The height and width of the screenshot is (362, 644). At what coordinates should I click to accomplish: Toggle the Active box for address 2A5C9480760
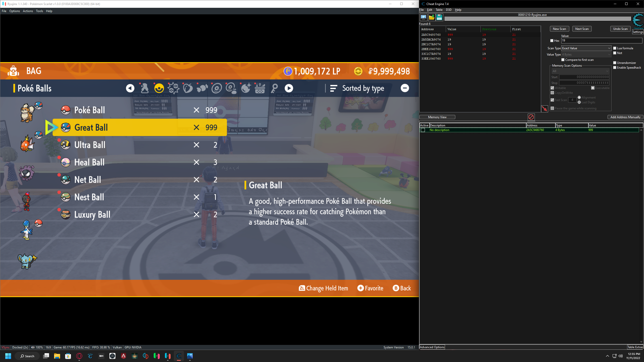423,130
